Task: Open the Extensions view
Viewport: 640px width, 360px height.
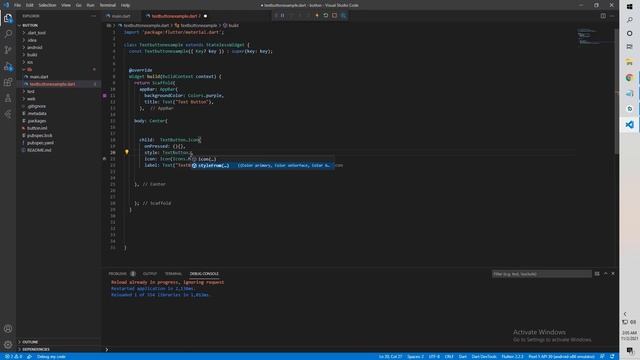Action: pyautogui.click(x=8, y=82)
